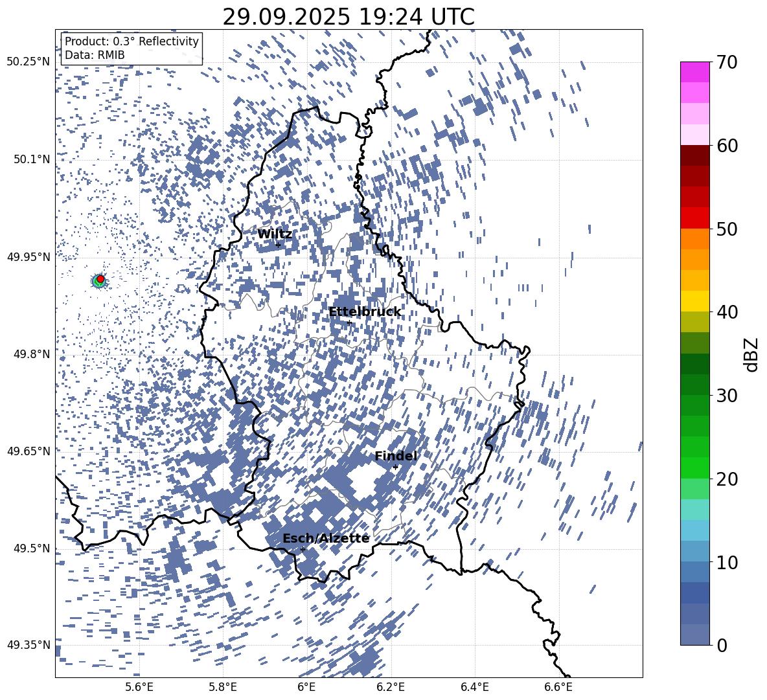The width and height of the screenshot is (767, 700).
Task: Pick the bright green swatch just above 20 dBZ
Action: coord(694,468)
